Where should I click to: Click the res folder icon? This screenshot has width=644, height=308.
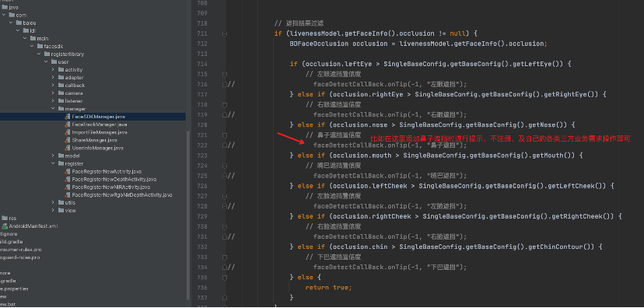click(x=5, y=218)
